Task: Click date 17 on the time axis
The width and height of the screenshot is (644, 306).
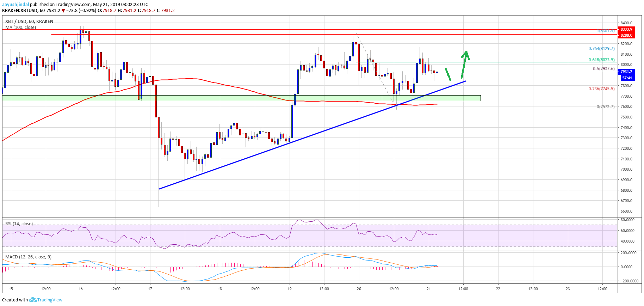Action: 150,289
